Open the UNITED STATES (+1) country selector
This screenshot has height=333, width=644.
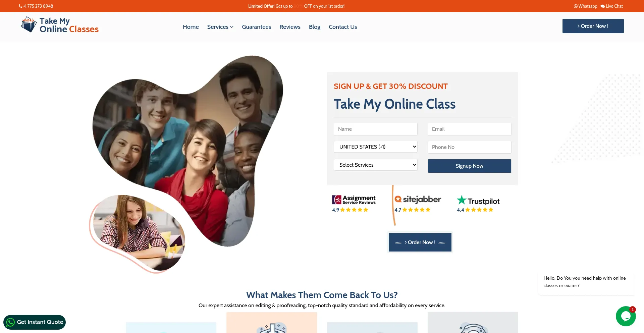click(x=376, y=147)
